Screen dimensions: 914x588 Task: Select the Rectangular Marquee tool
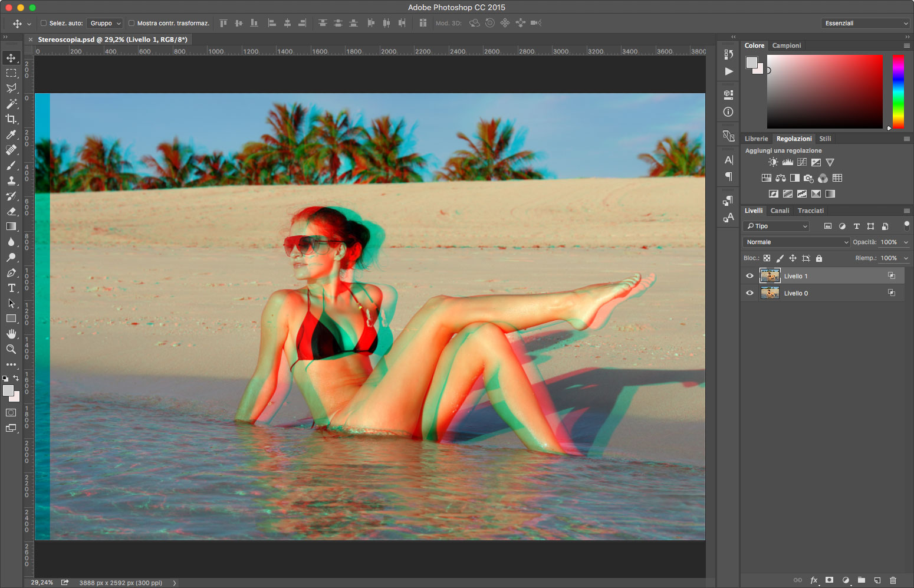pos(11,73)
